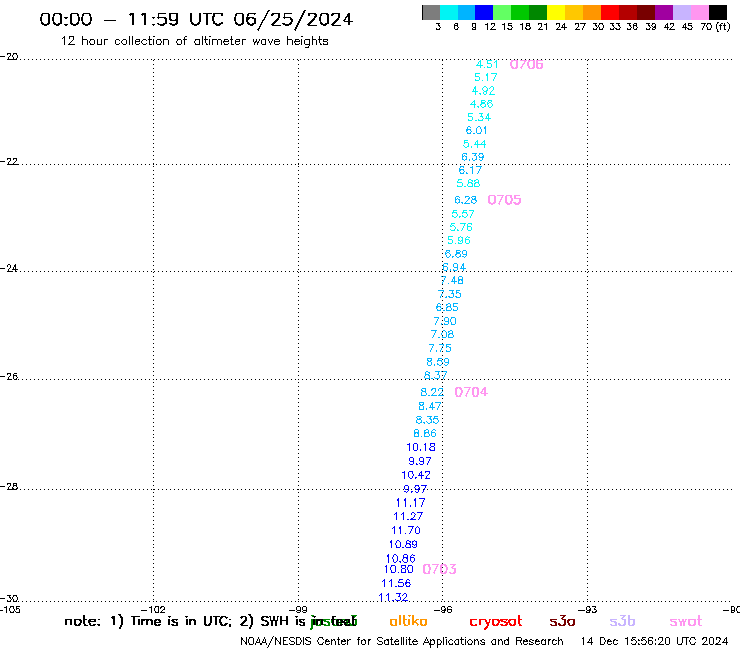Viewport: 740px width, 650px height.
Task: Select the 'altika' satellite legend label
Action: pyautogui.click(x=408, y=621)
